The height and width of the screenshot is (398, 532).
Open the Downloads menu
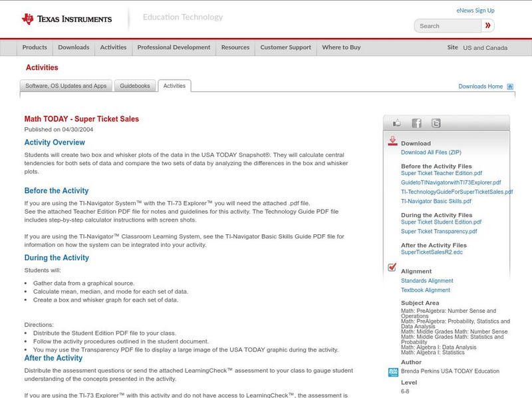point(74,47)
